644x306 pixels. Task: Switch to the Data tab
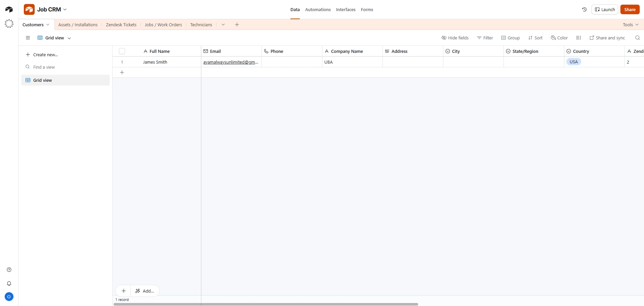(295, 10)
